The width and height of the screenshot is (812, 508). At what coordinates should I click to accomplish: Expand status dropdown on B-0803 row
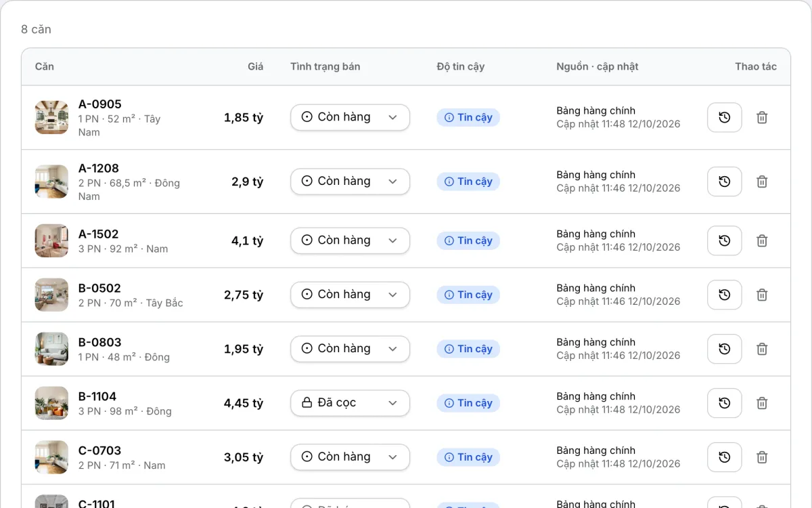pos(350,349)
